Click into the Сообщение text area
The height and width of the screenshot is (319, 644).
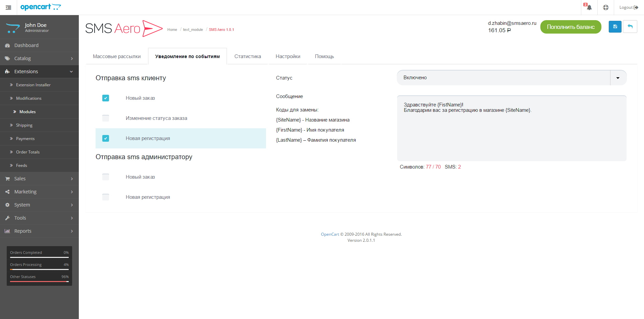512,128
